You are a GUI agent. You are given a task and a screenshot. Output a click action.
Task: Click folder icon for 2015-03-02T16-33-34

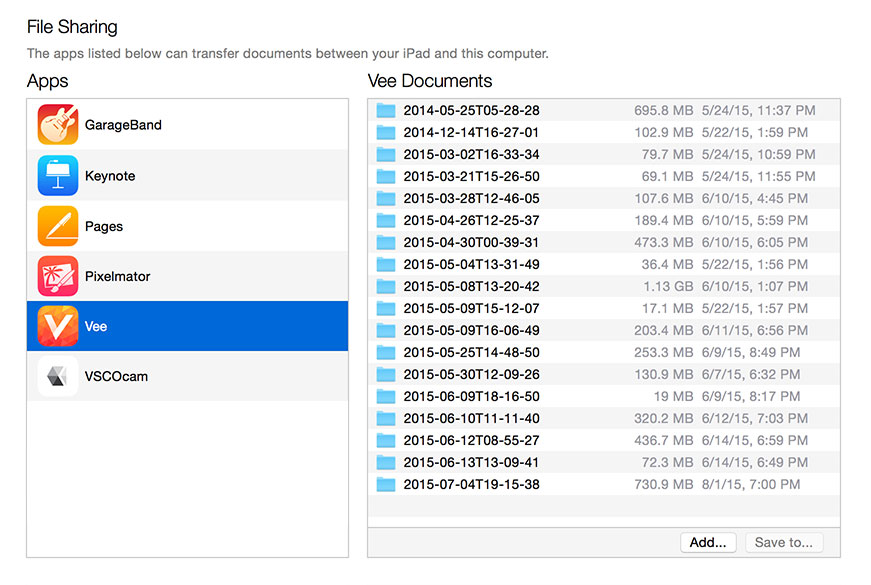pyautogui.click(x=386, y=154)
